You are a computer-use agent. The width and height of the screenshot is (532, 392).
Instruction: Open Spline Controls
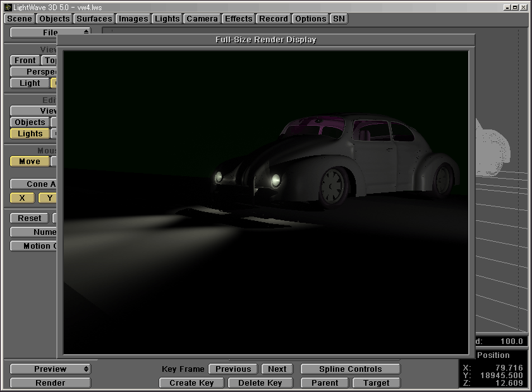click(350, 369)
